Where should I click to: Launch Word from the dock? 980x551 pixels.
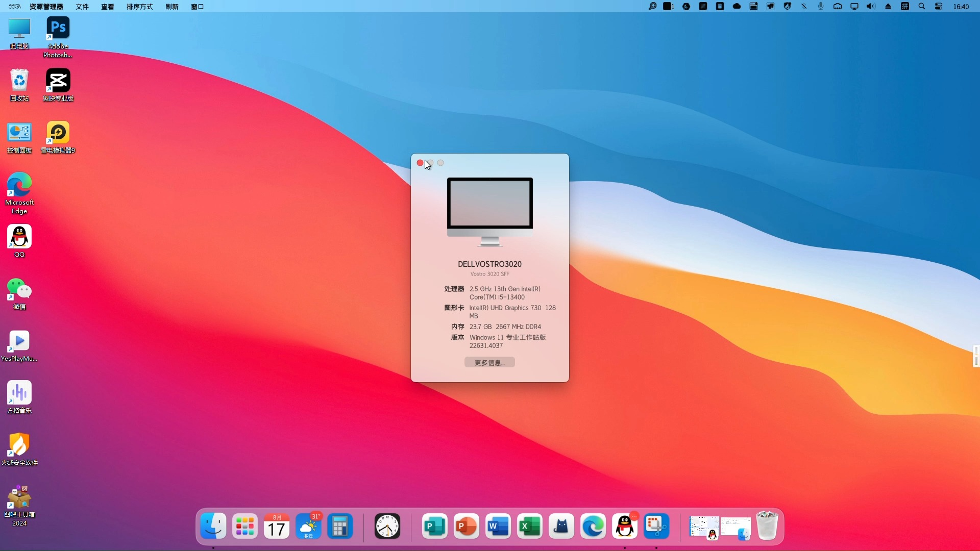498,526
